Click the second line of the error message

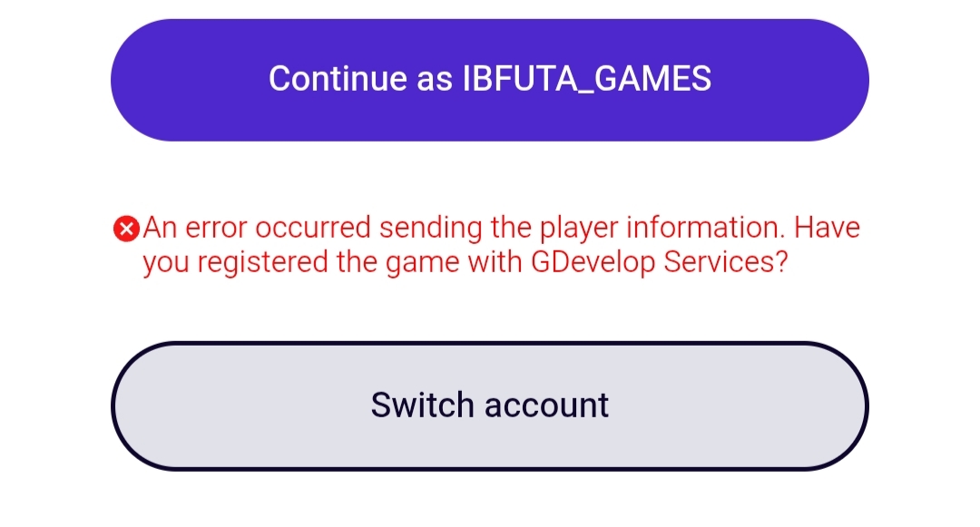coord(464,263)
